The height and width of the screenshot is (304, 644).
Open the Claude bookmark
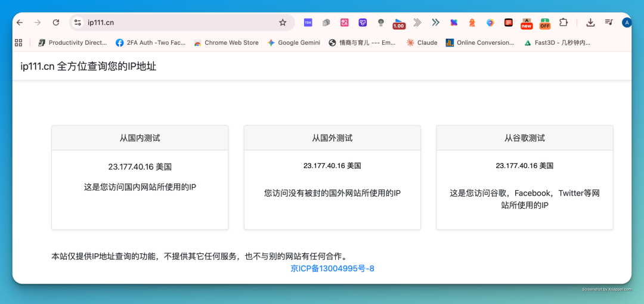tap(422, 42)
